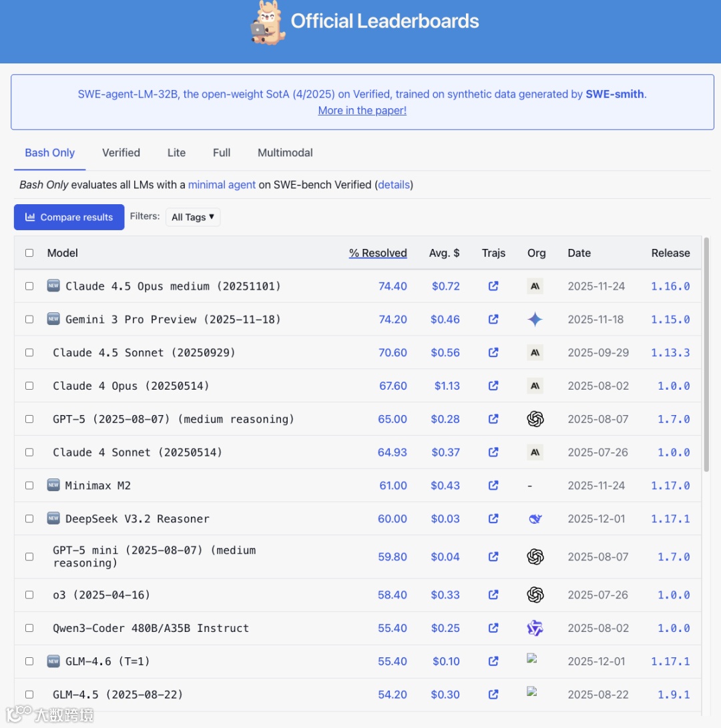
Task: Open trajectories link for Claude 4.5 Sonnet
Action: (x=493, y=352)
